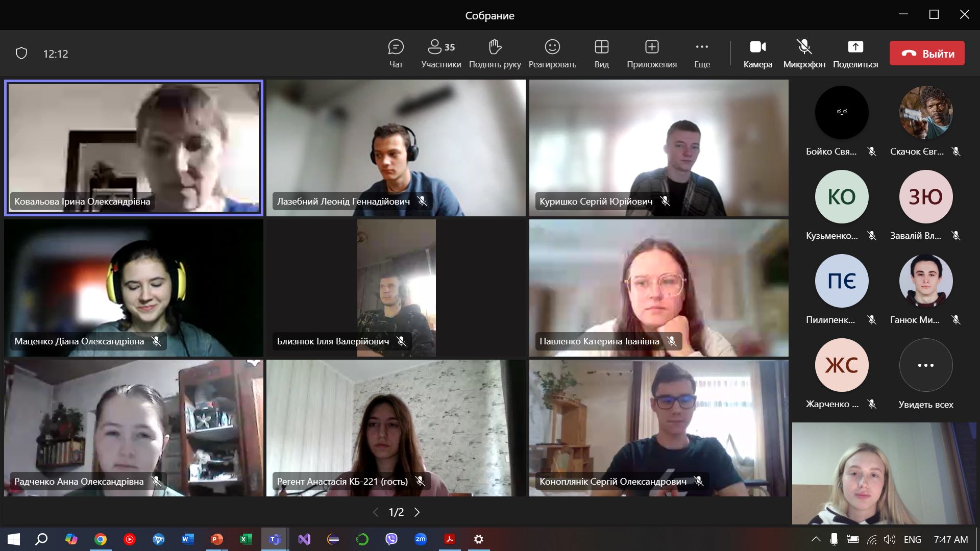This screenshot has width=980, height=551.
Task: Expand hidden system tray icons chevron
Action: pyautogui.click(x=816, y=539)
